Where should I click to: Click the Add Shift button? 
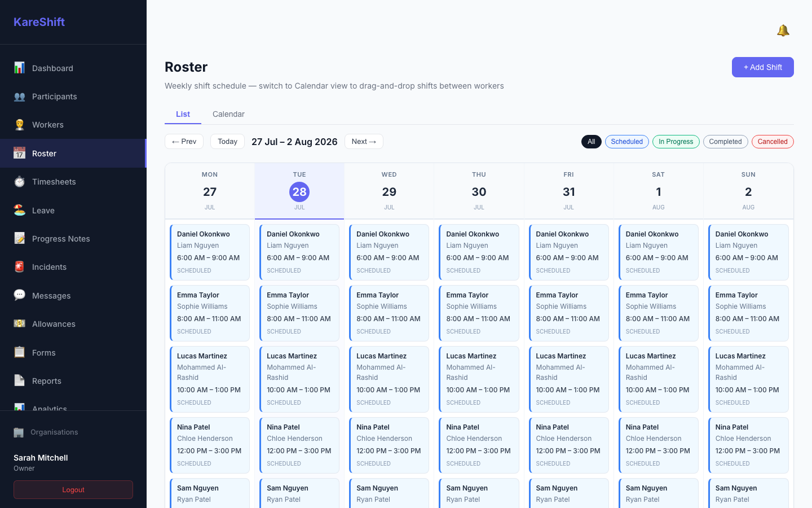click(762, 67)
